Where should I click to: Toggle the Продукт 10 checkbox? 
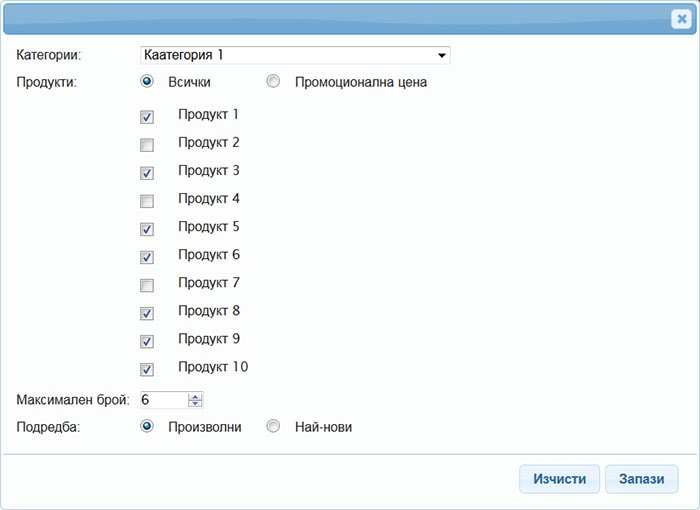coord(147,369)
